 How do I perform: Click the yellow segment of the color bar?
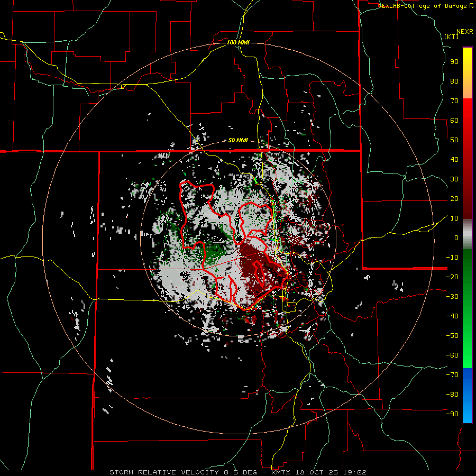pos(467,73)
